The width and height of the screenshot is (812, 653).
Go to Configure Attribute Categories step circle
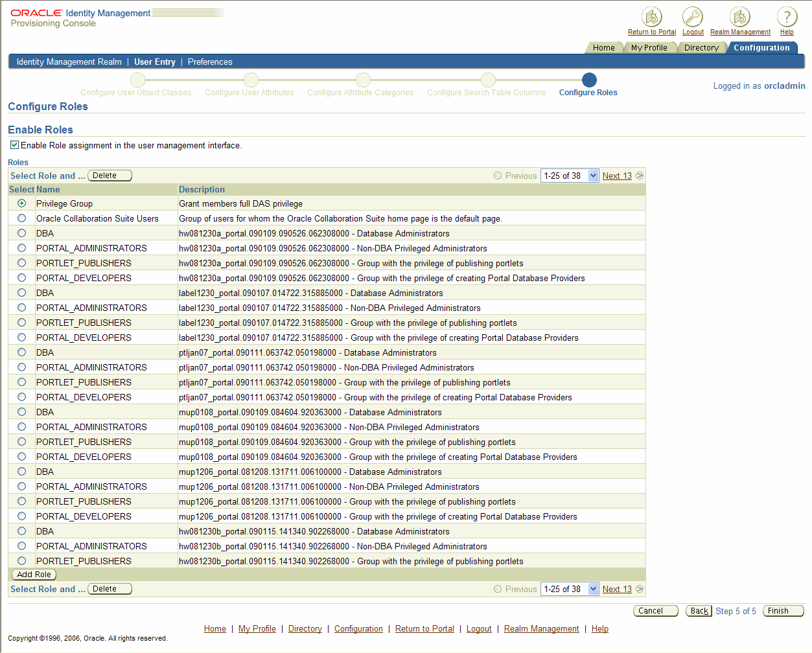coord(363,80)
